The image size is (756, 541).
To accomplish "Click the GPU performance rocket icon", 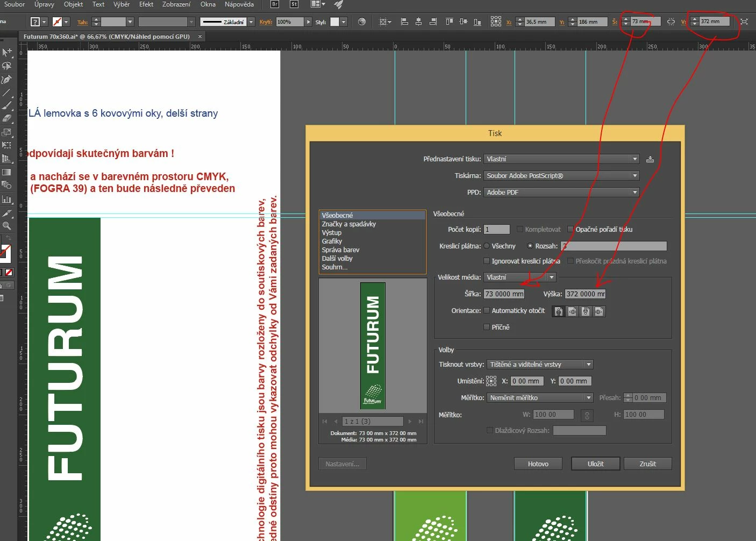I will [x=339, y=4].
